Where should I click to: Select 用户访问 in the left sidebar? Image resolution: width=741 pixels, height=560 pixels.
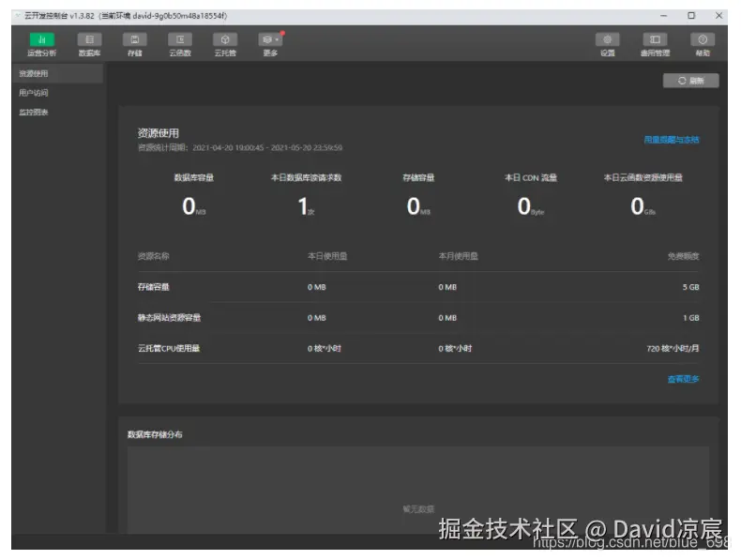point(57,93)
